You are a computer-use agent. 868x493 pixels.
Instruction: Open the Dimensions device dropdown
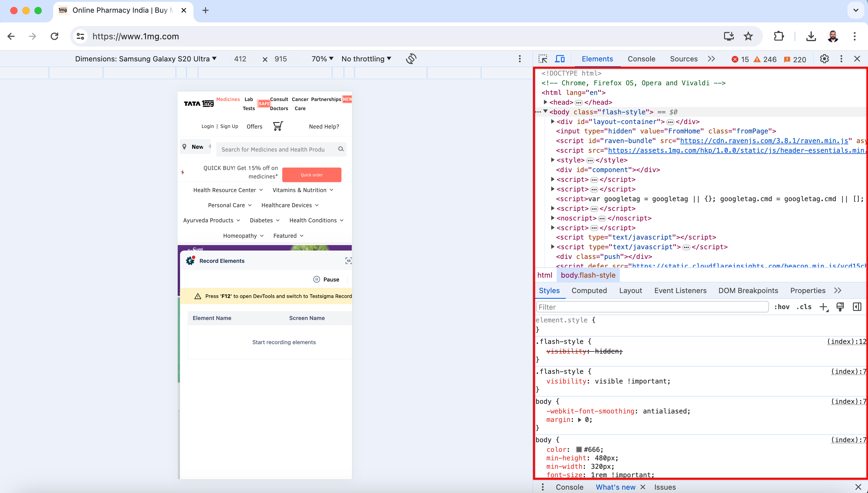point(146,59)
